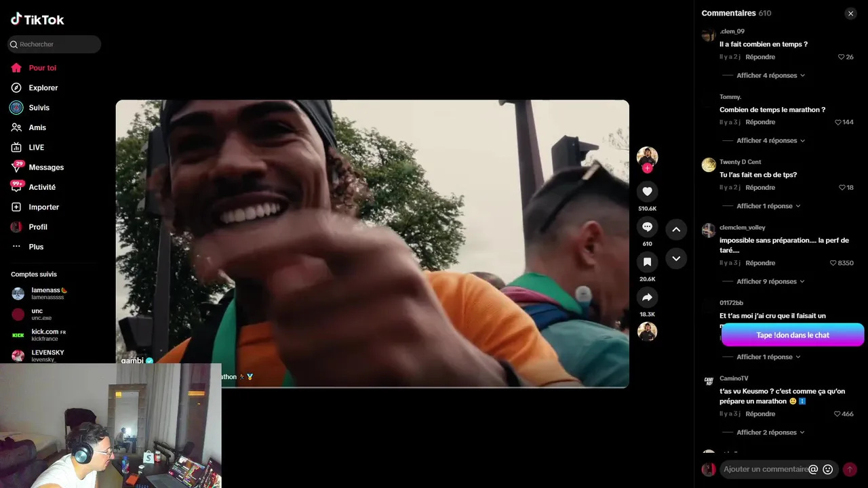Close the Commentaires panel
The image size is (868, 488).
point(850,14)
